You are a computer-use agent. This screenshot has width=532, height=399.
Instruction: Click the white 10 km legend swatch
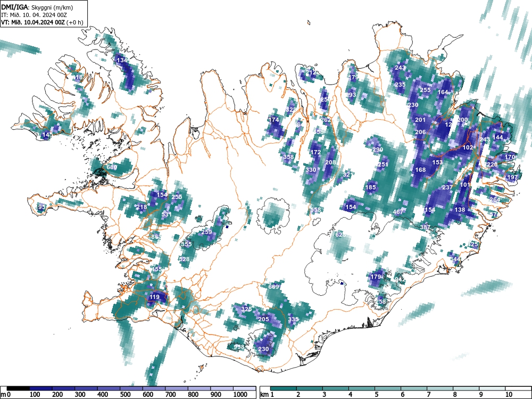coord(518,388)
